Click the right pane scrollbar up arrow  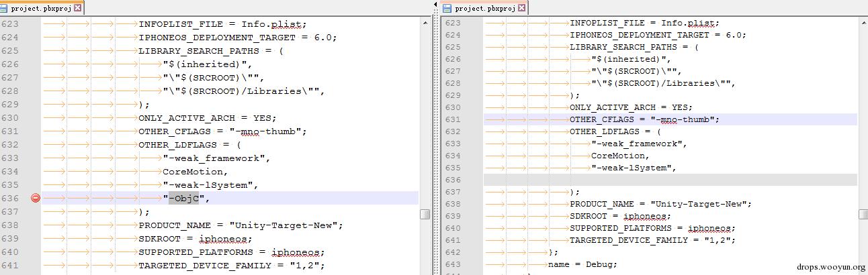(x=863, y=23)
